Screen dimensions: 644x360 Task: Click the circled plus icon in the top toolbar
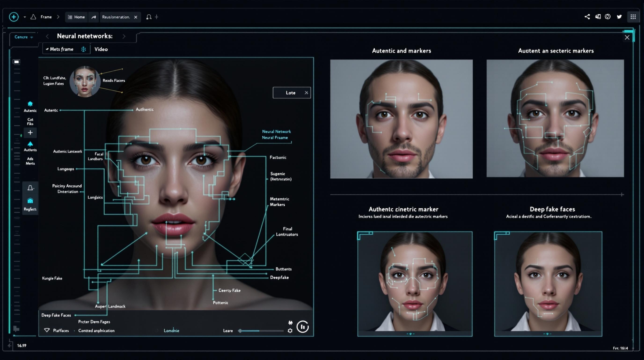(x=14, y=17)
